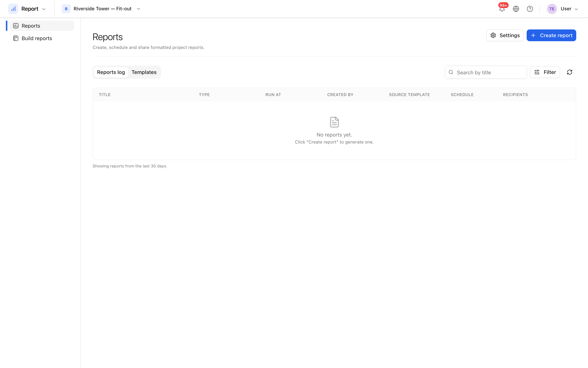Click the SCHEDULE column header
This screenshot has height=368, width=588.
pos(462,95)
